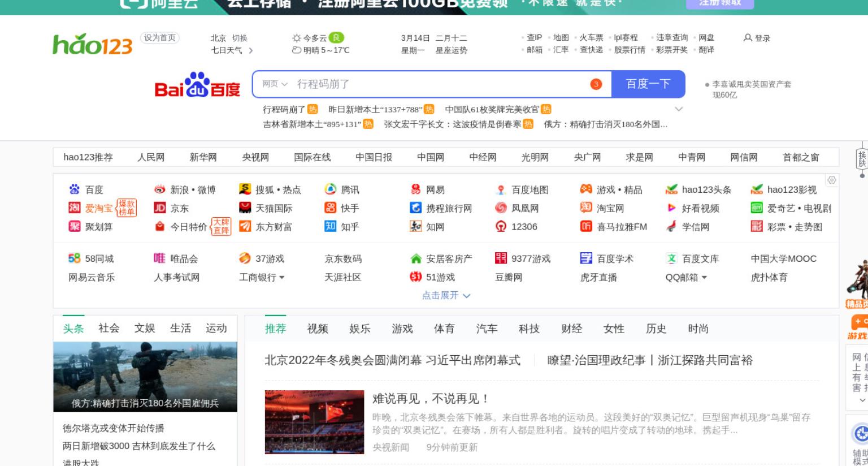Click the Baidu logo
Viewport: 868px width, 466px height.
coord(197,85)
